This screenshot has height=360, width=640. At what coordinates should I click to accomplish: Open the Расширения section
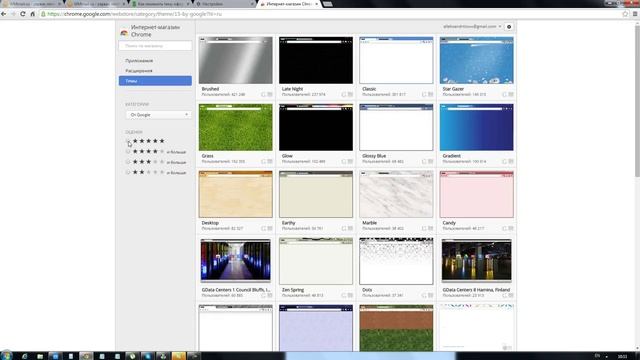pyautogui.click(x=139, y=71)
